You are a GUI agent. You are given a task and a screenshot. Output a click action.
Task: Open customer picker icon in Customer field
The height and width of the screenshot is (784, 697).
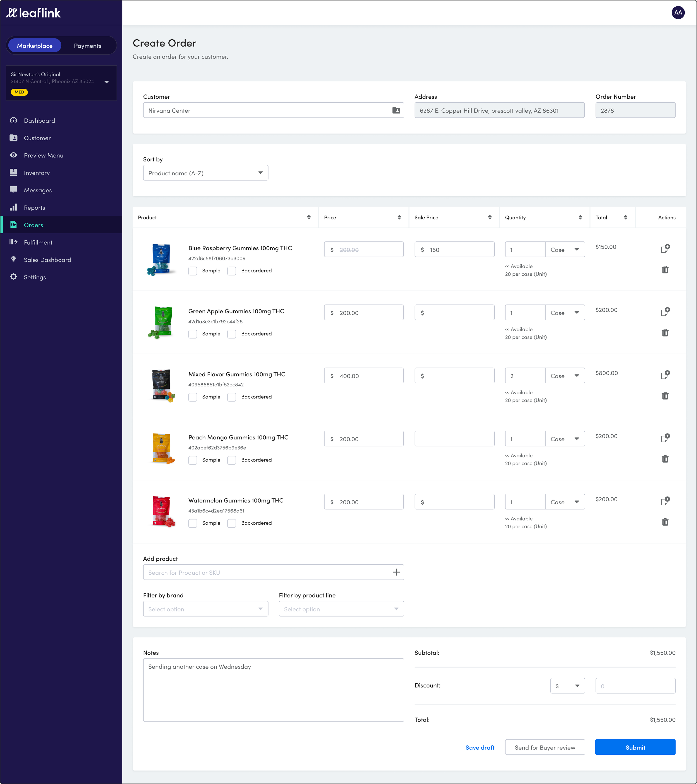pos(396,110)
